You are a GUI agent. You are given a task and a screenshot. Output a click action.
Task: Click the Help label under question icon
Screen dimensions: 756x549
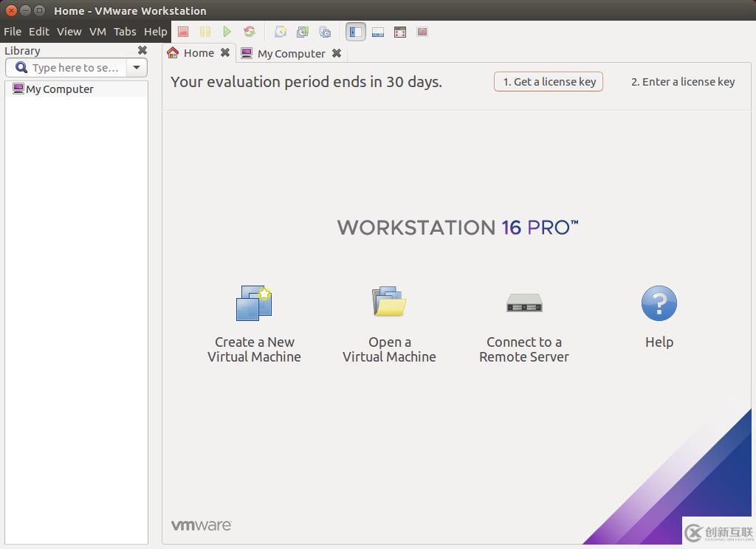[659, 342]
